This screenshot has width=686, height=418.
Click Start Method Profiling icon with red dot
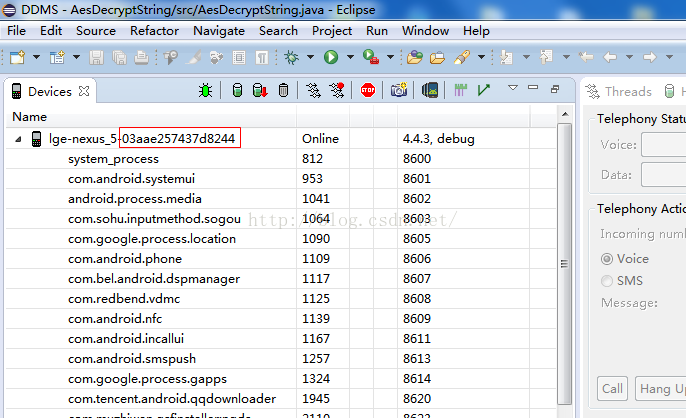tap(337, 91)
